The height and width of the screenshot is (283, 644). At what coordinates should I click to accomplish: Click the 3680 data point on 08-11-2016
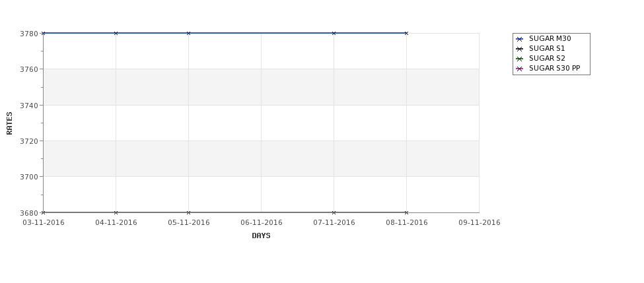coord(406,212)
